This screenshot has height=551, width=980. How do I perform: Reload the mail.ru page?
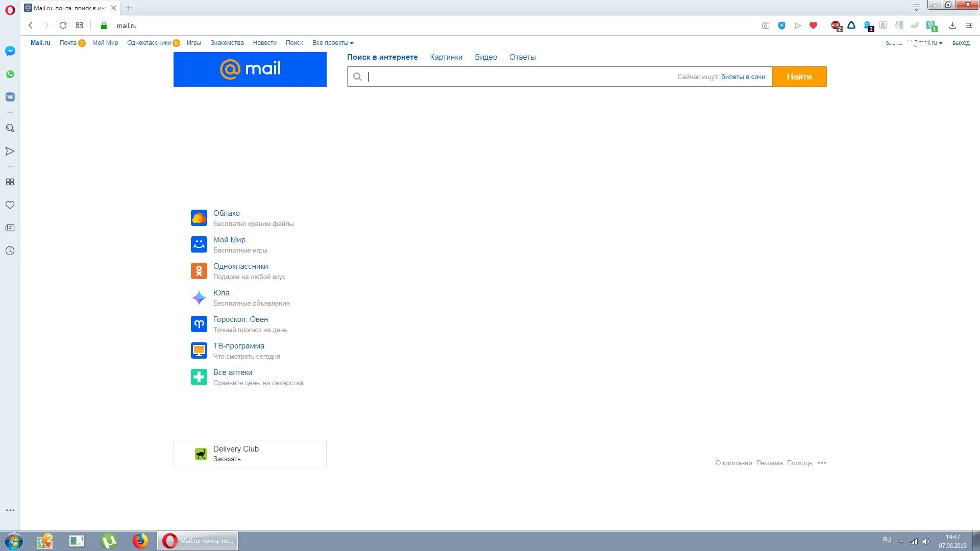63,26
